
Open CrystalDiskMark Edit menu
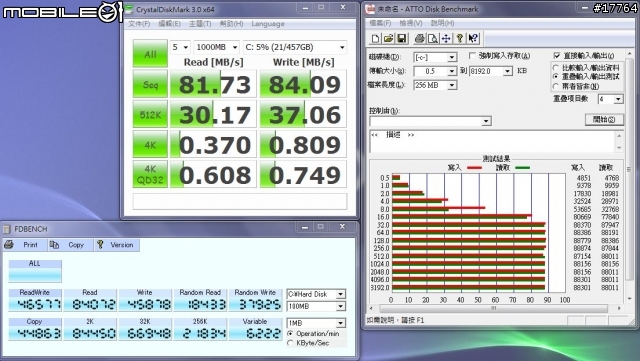(x=169, y=24)
